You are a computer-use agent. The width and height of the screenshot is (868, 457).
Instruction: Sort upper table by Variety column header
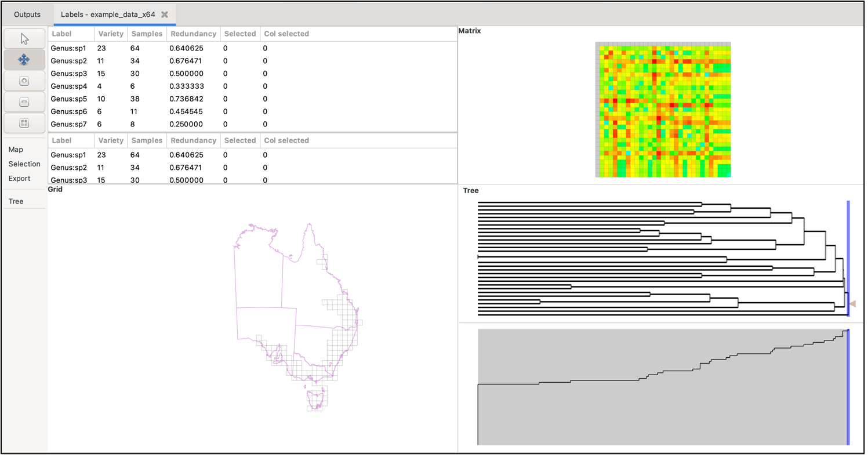tap(111, 34)
